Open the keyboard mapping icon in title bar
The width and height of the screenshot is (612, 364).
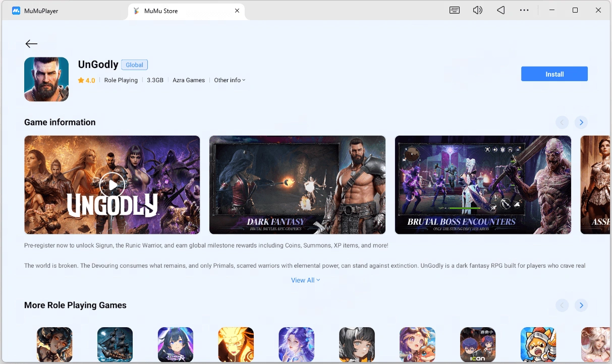click(455, 10)
